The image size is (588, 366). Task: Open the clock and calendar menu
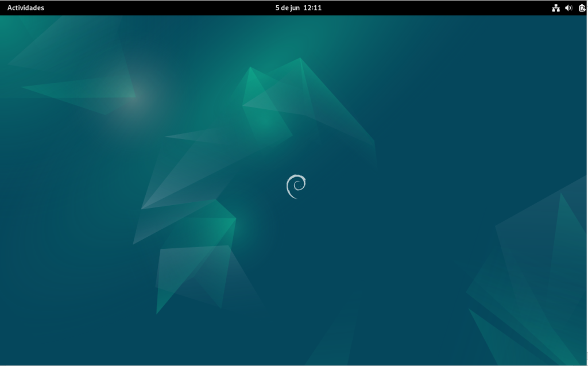299,8
